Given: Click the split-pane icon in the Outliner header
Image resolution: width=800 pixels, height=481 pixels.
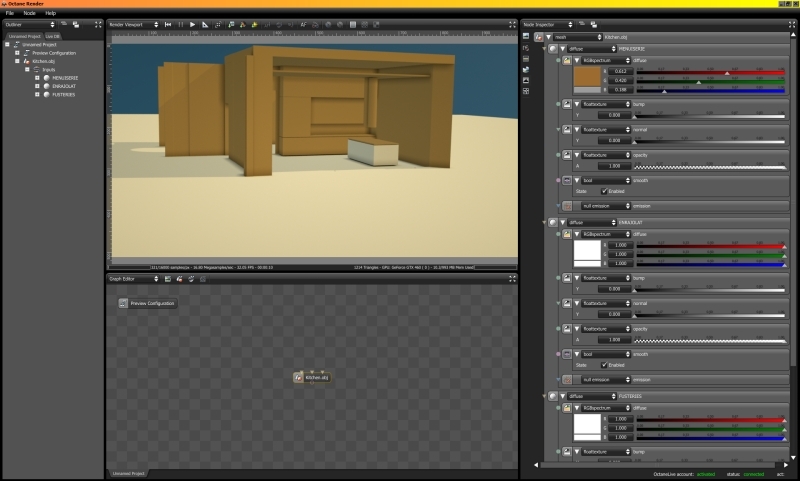Looking at the screenshot, I should click(x=76, y=24).
